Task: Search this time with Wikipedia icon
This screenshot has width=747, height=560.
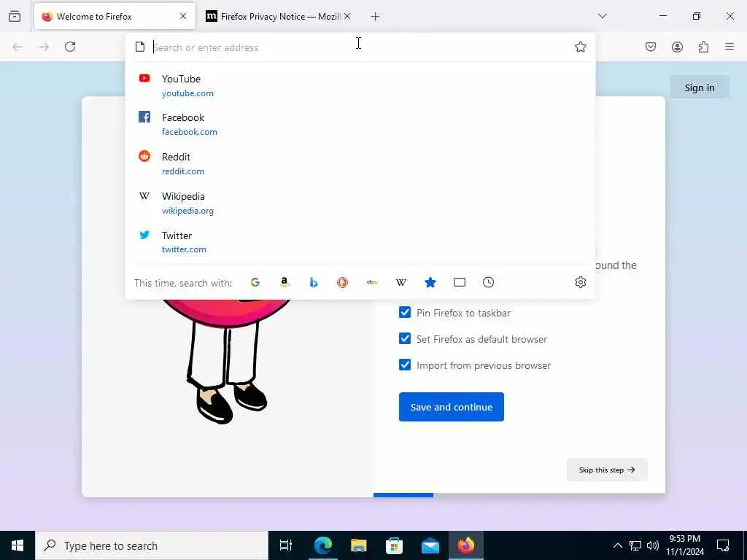Action: (x=401, y=282)
